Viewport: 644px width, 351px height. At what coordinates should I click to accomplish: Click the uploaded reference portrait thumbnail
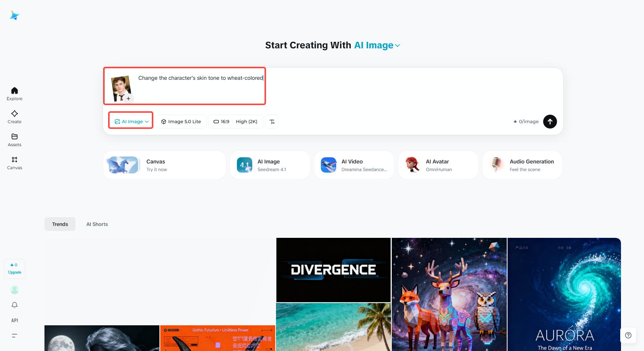[121, 88]
